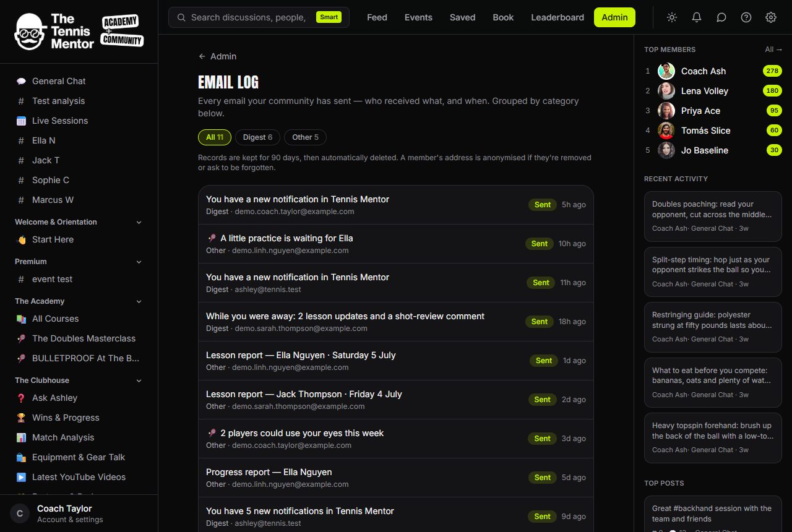
Task: Collapse The Academy sidebar section
Action: 139,301
